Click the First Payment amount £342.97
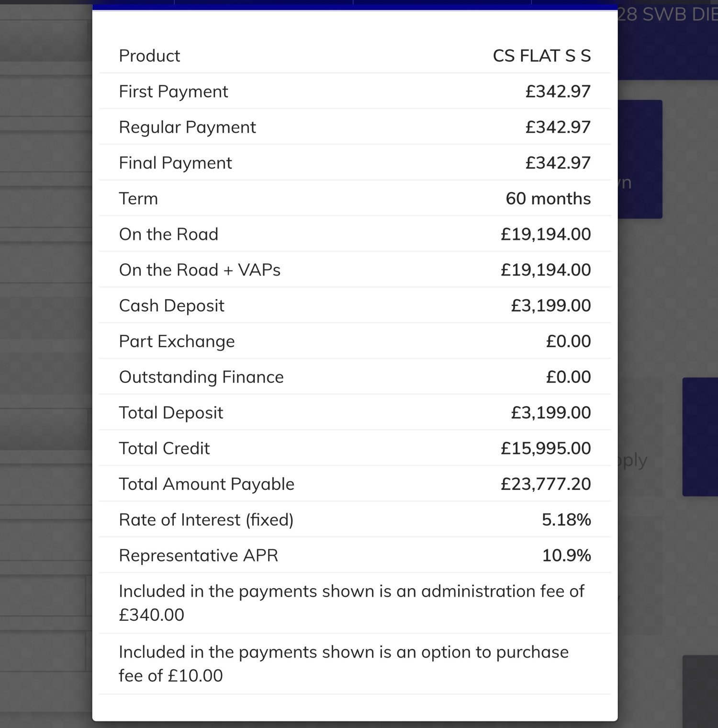This screenshot has height=728, width=718. pos(558,91)
